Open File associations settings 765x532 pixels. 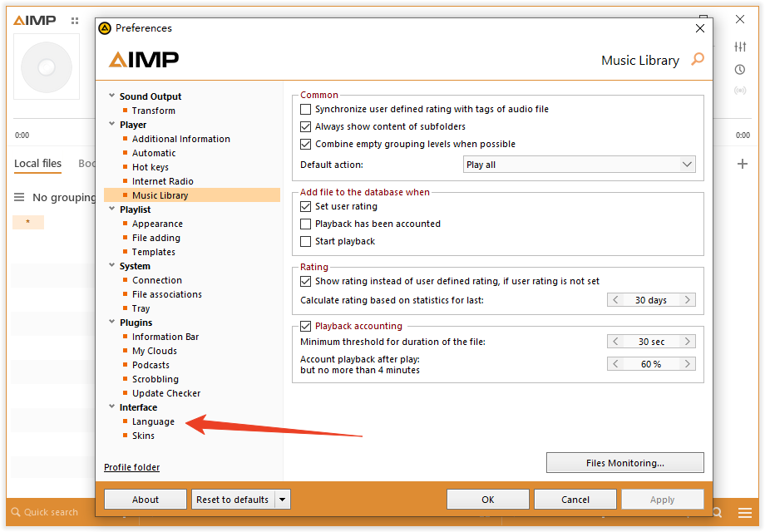[x=167, y=294]
